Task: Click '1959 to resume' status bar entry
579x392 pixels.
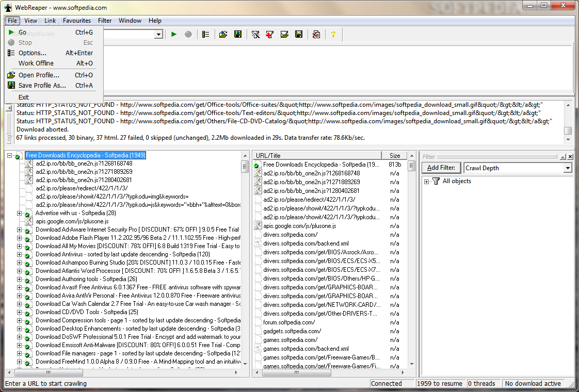Action: (x=440, y=384)
